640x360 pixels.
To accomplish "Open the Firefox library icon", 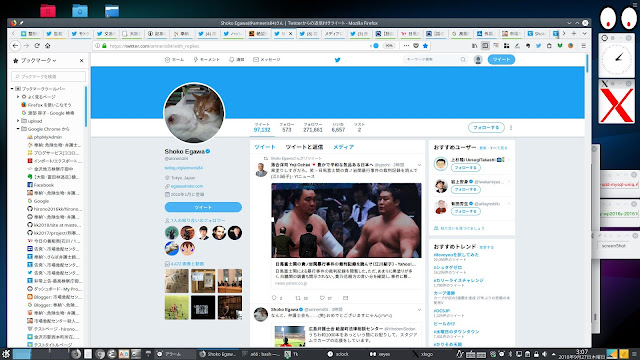I will pos(474,46).
